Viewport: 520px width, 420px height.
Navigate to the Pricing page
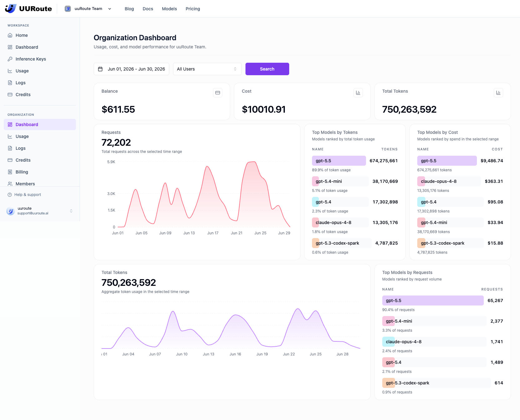(193, 9)
